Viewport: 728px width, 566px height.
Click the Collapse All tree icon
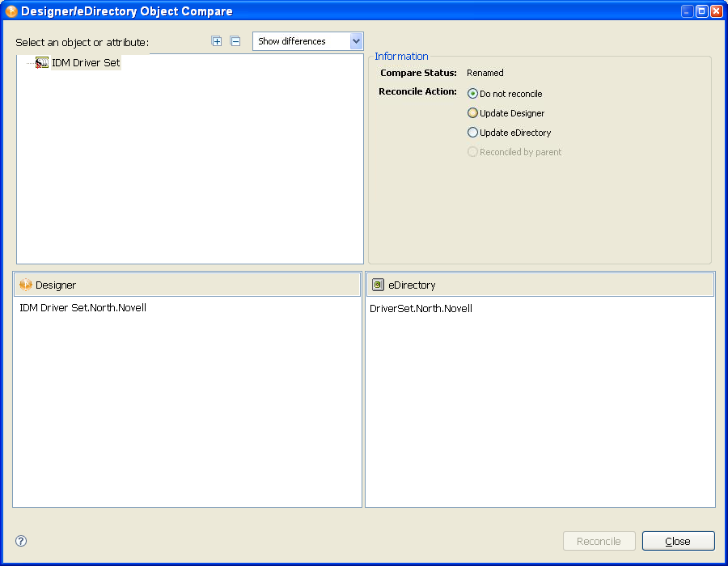[235, 41]
